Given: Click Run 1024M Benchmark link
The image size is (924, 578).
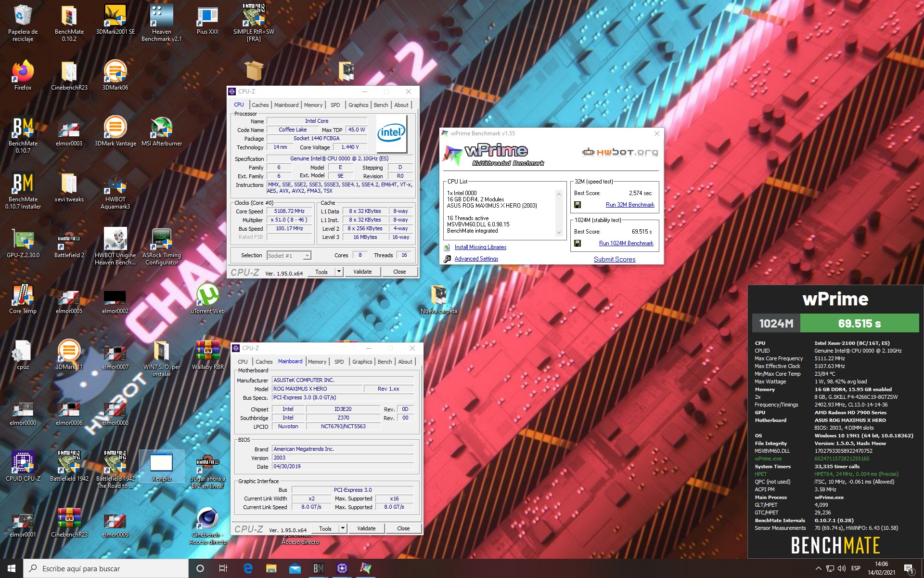Looking at the screenshot, I should [626, 243].
